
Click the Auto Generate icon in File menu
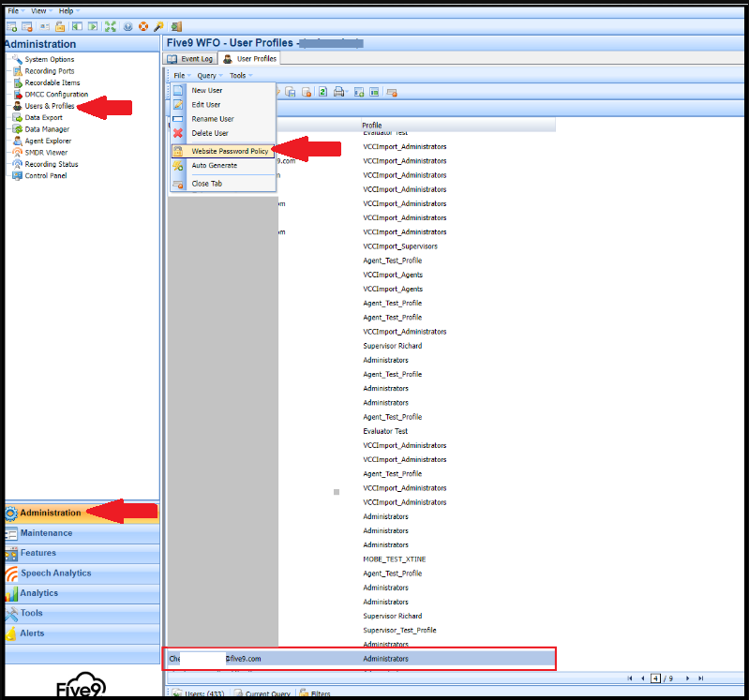click(x=178, y=166)
